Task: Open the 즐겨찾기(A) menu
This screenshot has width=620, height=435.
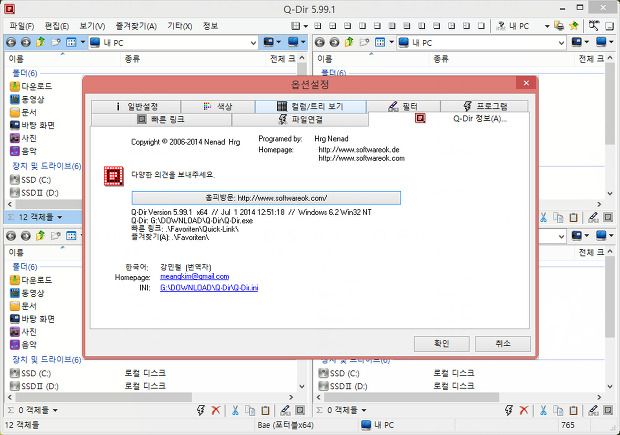Action: 136,26
